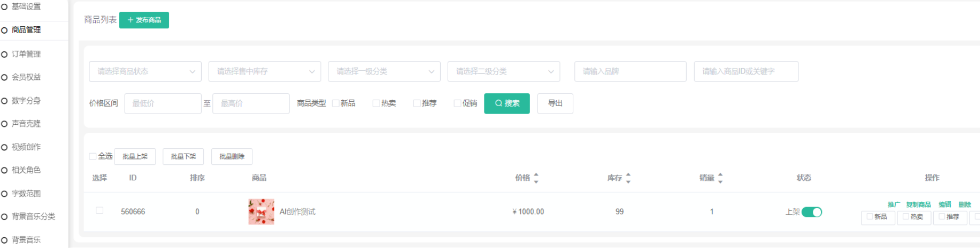The image size is (980, 248).
Task: Click the sales (销量) sort arrows
Action: tap(720, 178)
